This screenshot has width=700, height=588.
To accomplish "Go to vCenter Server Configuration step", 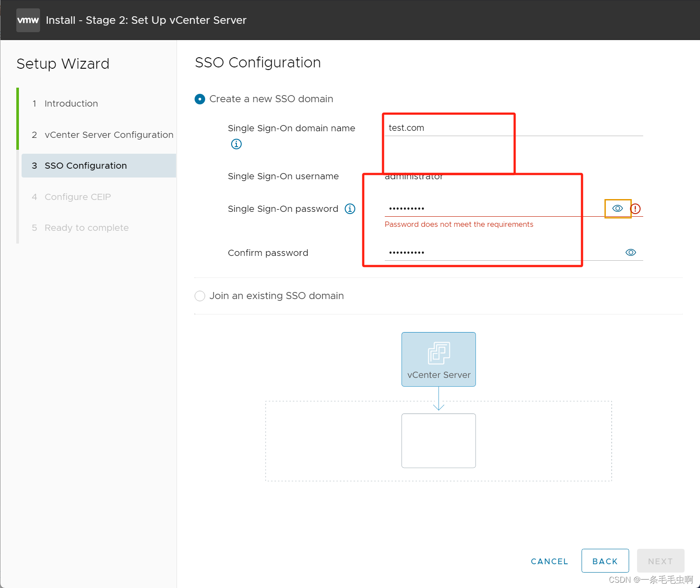I will (103, 135).
